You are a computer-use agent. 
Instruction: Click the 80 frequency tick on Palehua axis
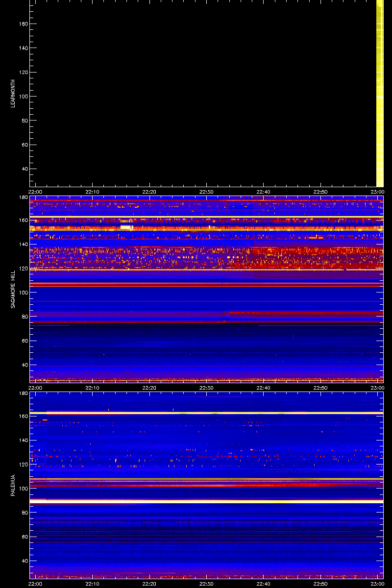24,513
